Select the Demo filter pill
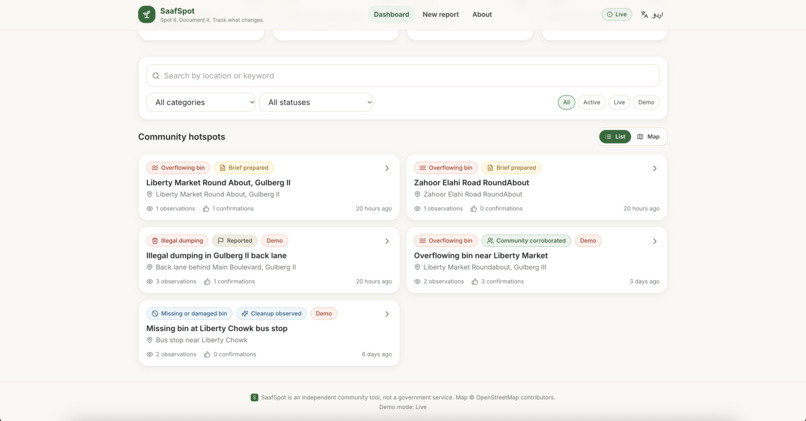The image size is (806, 421). click(646, 102)
